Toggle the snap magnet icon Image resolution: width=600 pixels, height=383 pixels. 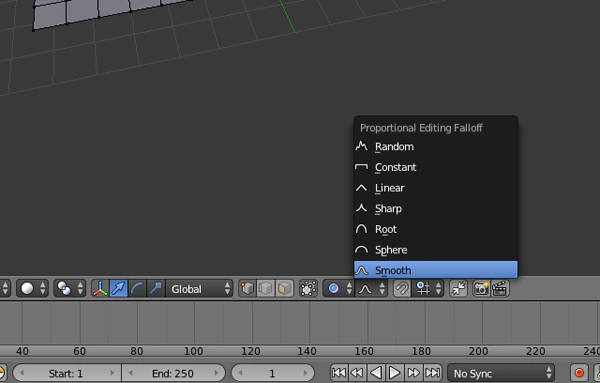click(402, 288)
